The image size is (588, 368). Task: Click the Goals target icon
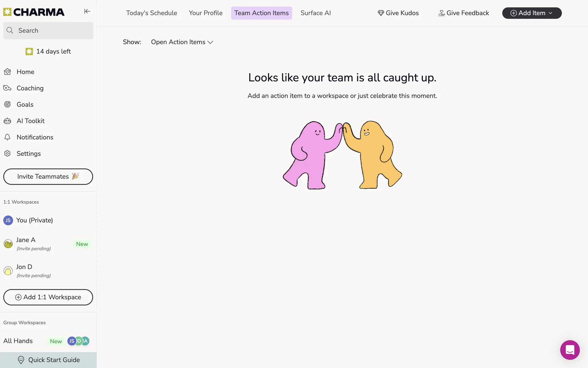pos(7,104)
